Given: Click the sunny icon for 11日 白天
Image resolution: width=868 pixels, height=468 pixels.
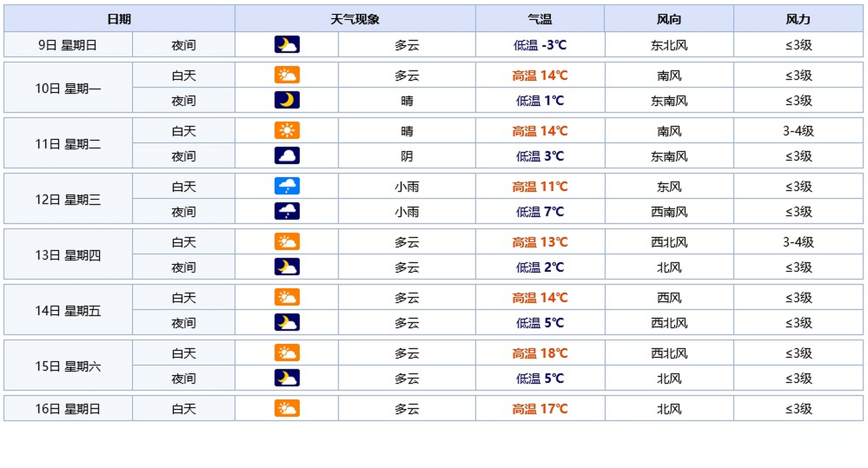Looking at the screenshot, I should [287, 131].
